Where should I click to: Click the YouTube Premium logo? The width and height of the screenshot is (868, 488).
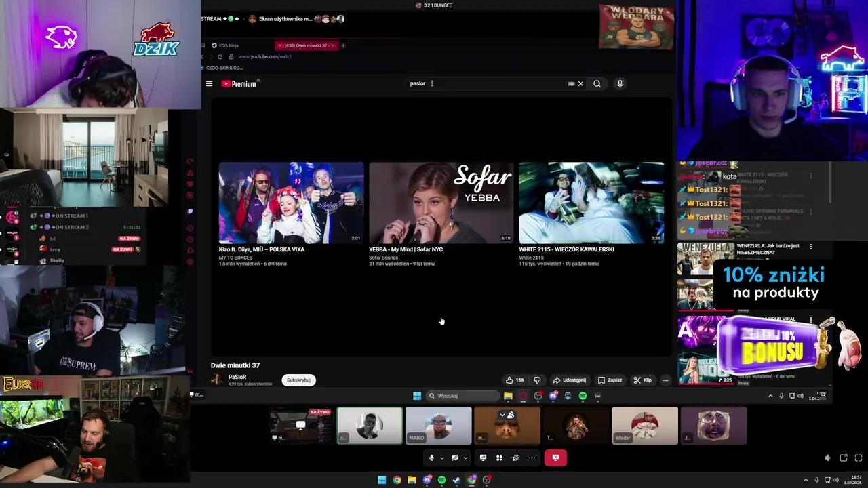pos(239,84)
